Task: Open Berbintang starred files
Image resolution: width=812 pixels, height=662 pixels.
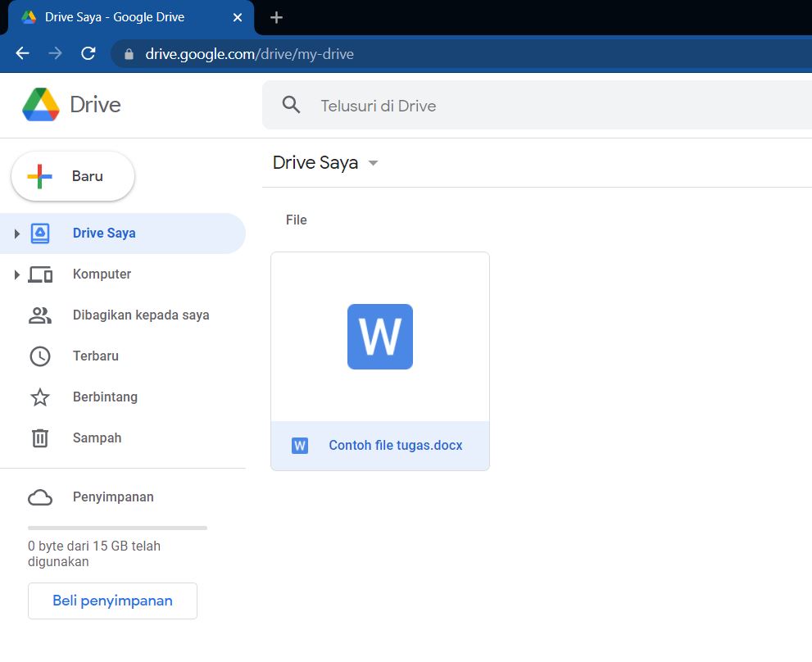Action: pyautogui.click(x=123, y=397)
